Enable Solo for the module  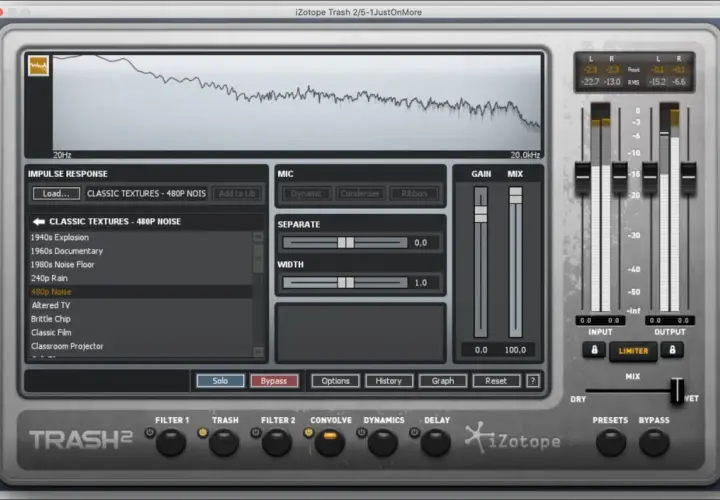tap(220, 381)
